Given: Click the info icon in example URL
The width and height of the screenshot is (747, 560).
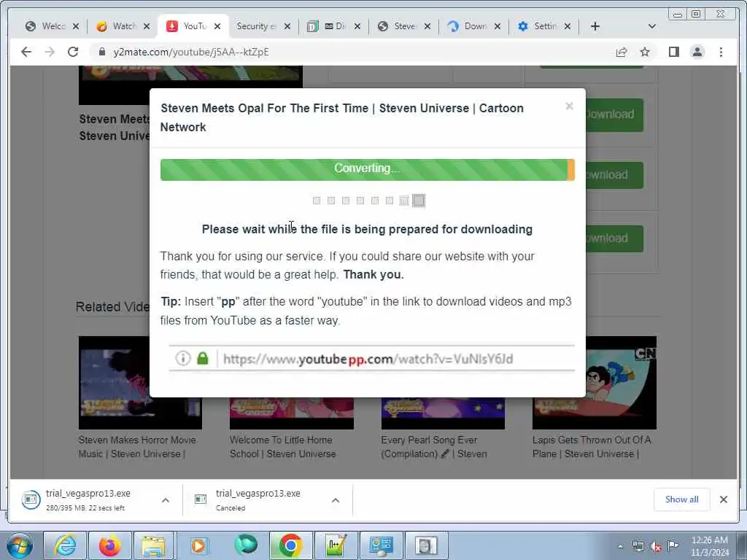Looking at the screenshot, I should click(183, 358).
